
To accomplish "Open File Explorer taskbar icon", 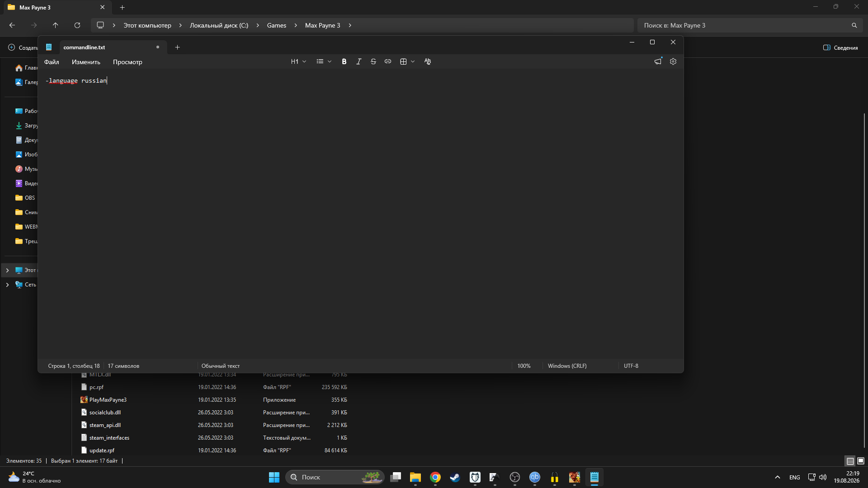I will [415, 477].
